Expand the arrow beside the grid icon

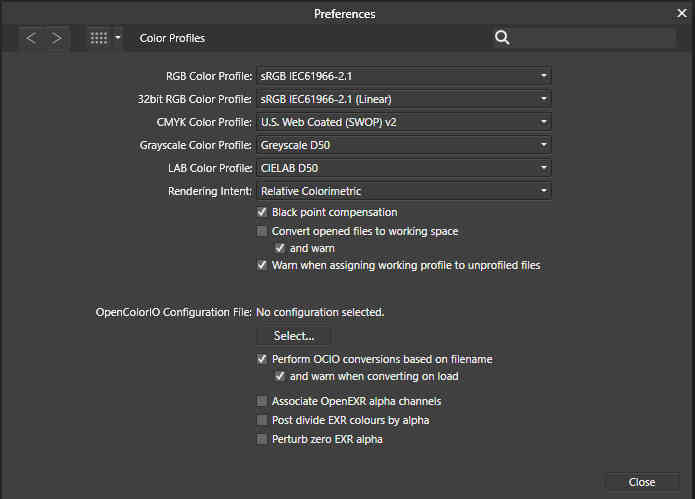click(118, 38)
